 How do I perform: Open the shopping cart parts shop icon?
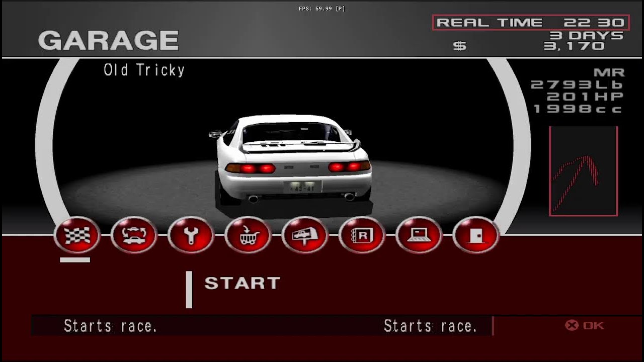click(248, 235)
